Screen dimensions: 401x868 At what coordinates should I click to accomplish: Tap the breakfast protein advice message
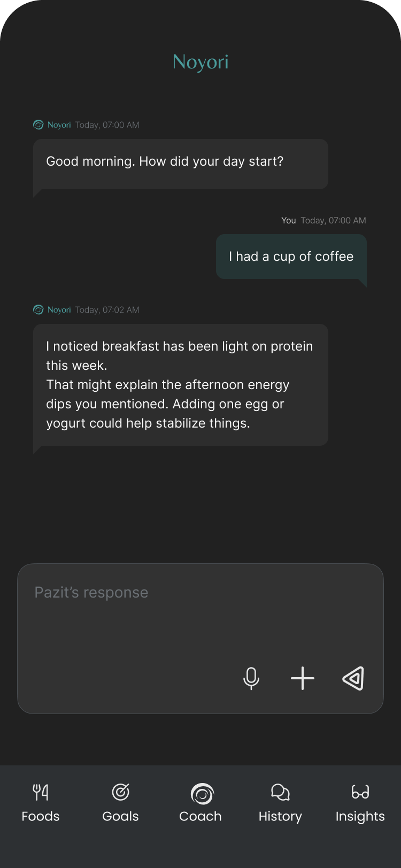point(181,385)
